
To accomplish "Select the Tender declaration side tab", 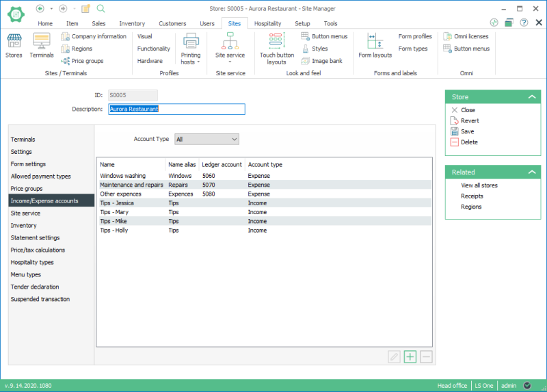I will pyautogui.click(x=51, y=287).
